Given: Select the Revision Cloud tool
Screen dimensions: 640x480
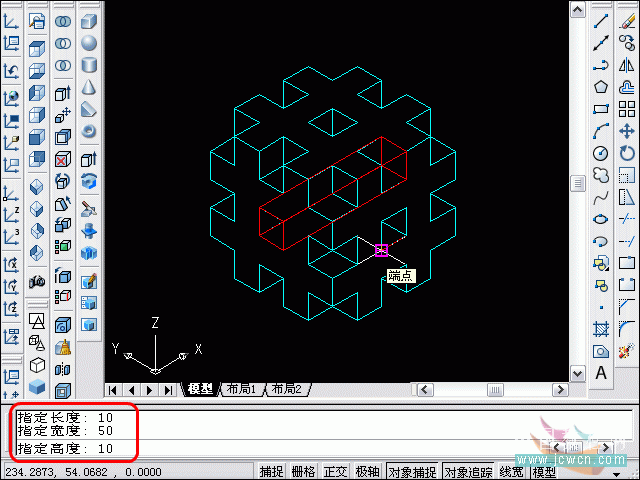Looking at the screenshot, I should point(601,176).
